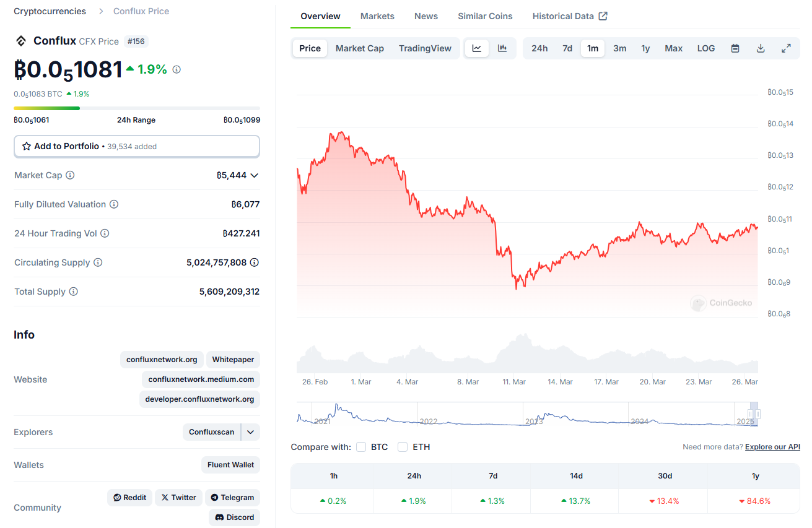Enable the ETH compare checkbox
Image resolution: width=812 pixels, height=528 pixels.
[403, 447]
